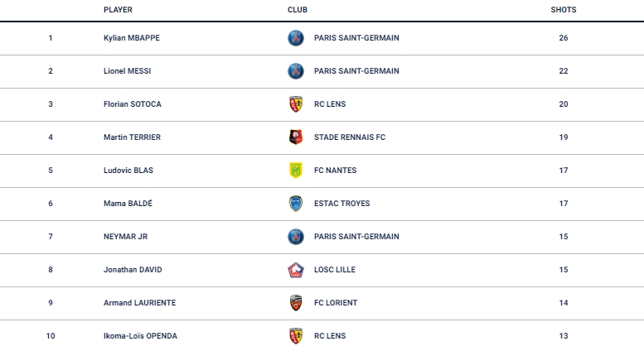Sort by the SHOTS column header

[564, 10]
